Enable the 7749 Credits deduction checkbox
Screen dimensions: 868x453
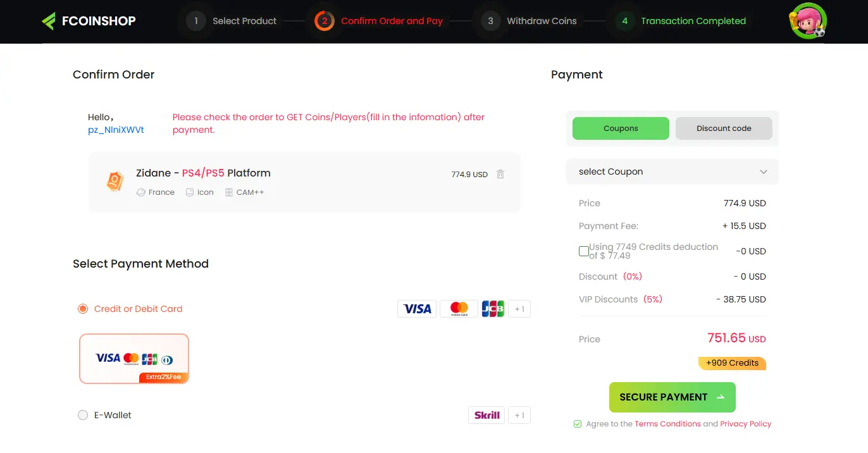point(583,251)
